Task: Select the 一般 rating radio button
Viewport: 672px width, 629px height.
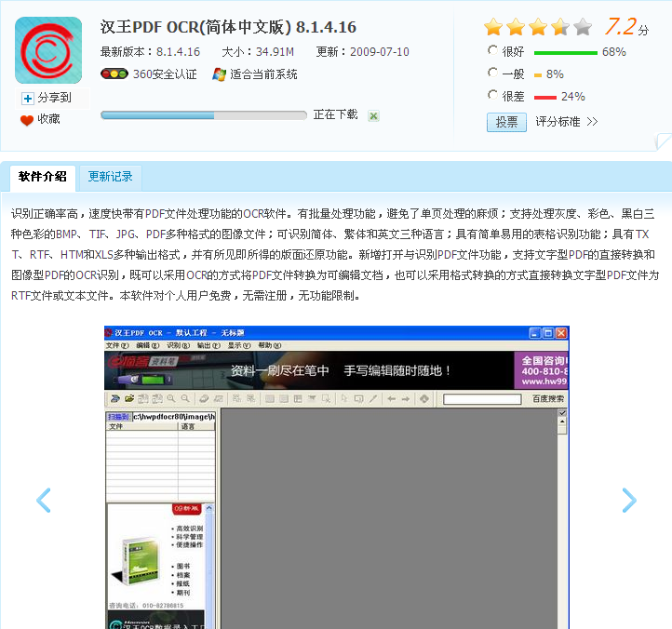Action: click(492, 73)
